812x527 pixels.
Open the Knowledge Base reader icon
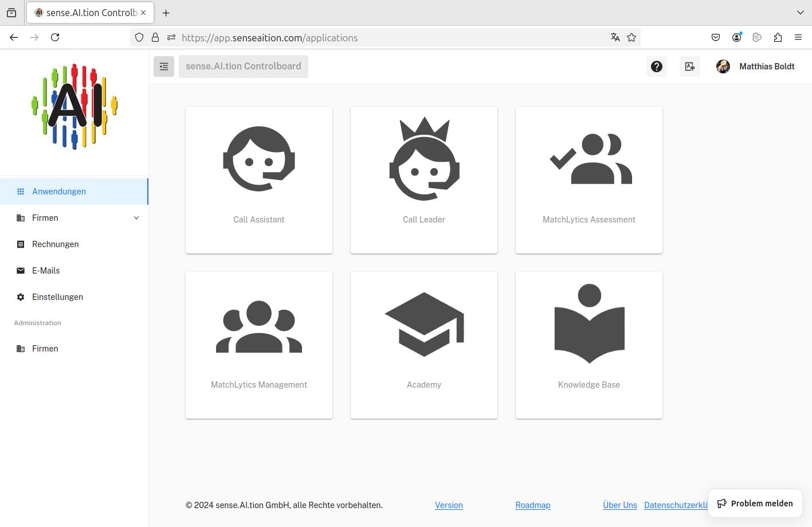pyautogui.click(x=589, y=323)
